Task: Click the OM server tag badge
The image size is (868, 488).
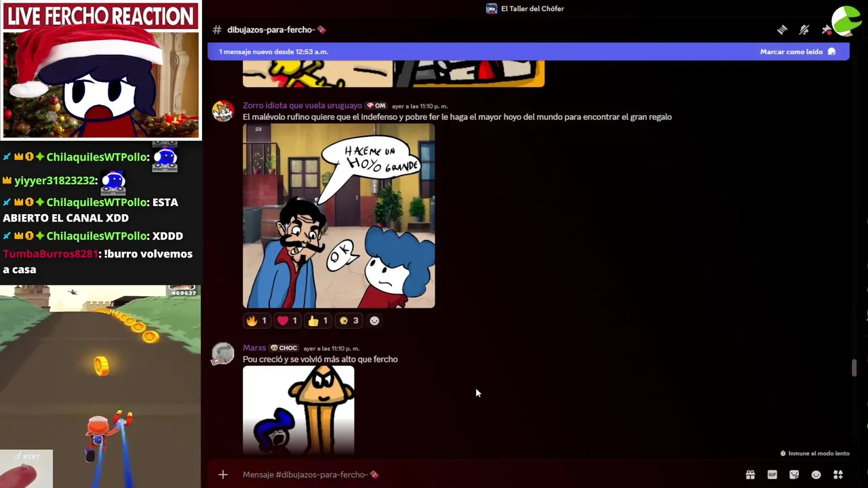Action: click(x=376, y=106)
